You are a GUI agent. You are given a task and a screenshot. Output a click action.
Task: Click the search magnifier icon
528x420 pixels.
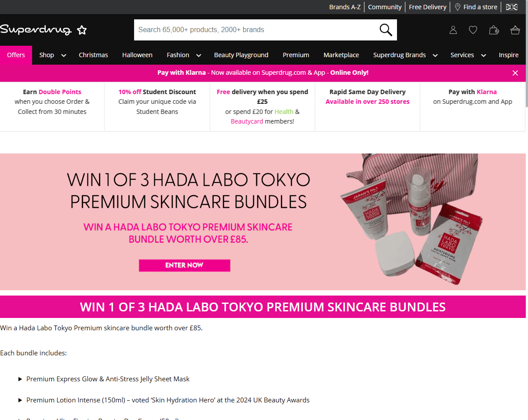tap(386, 30)
